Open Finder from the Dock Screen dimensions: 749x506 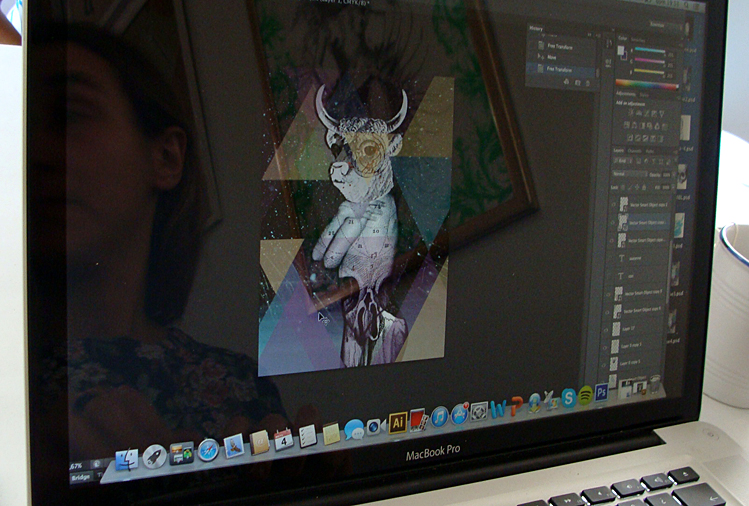click(127, 460)
